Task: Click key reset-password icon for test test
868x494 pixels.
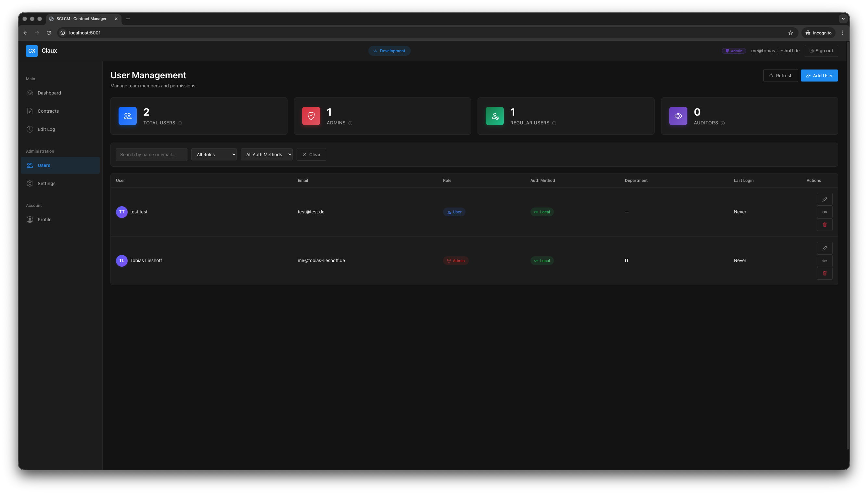Action: click(x=824, y=212)
